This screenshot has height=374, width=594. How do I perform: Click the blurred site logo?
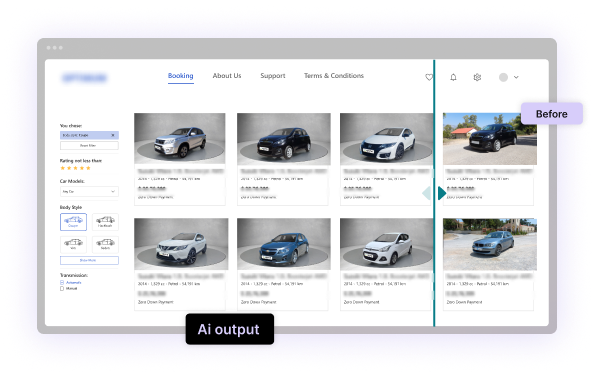(x=84, y=78)
